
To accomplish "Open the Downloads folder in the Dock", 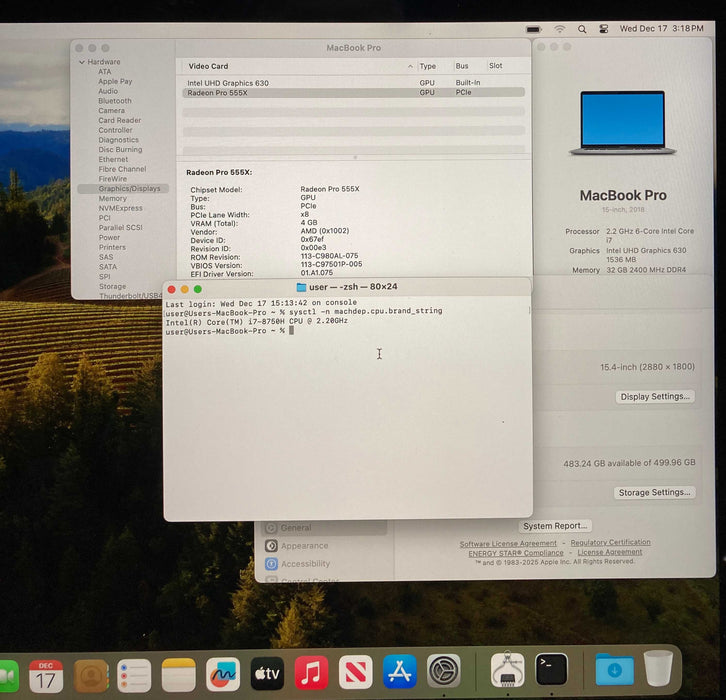I will coord(615,669).
